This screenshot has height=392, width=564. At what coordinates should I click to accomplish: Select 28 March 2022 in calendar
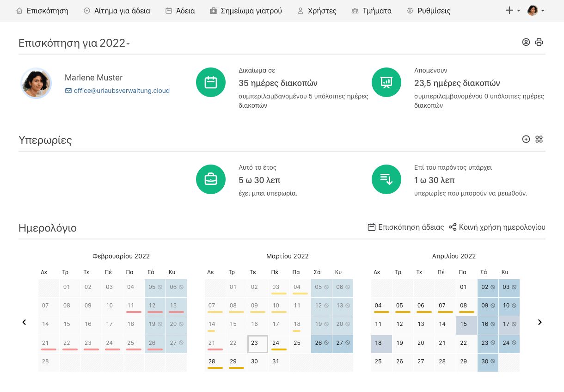point(215,362)
